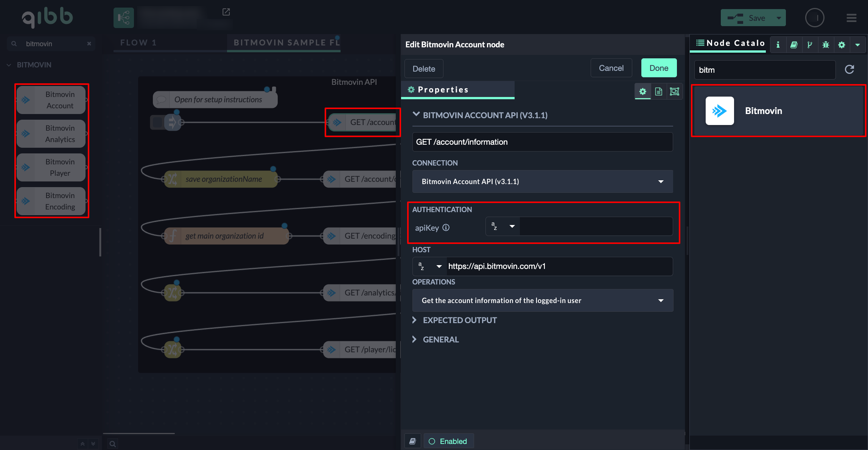Toggle the Enabled node state
The image size is (868, 450).
pyautogui.click(x=448, y=441)
